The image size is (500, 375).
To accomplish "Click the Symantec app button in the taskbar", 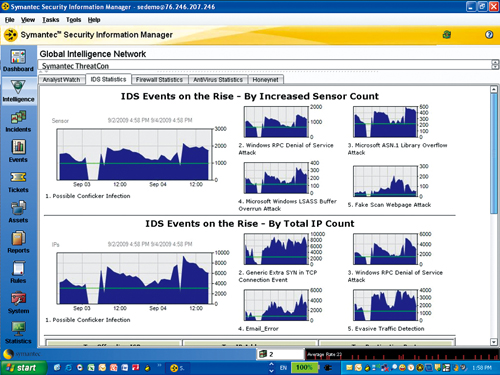I will coord(177,368).
